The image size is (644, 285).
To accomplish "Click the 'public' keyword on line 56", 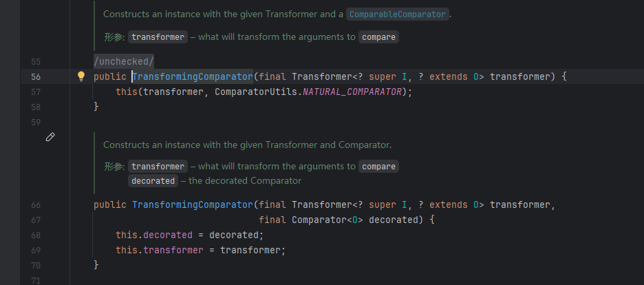I will 110,76.
